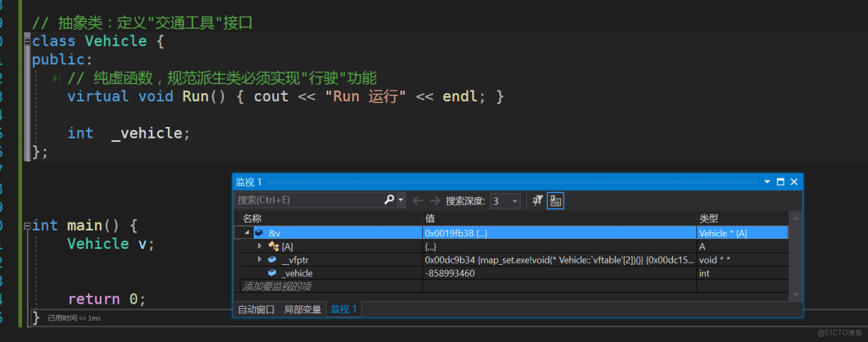Collapse the int main() code block

27,225
